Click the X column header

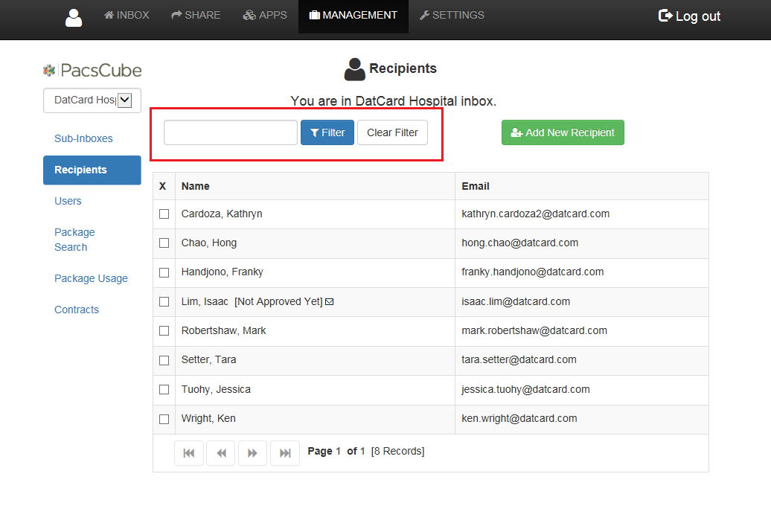point(163,186)
